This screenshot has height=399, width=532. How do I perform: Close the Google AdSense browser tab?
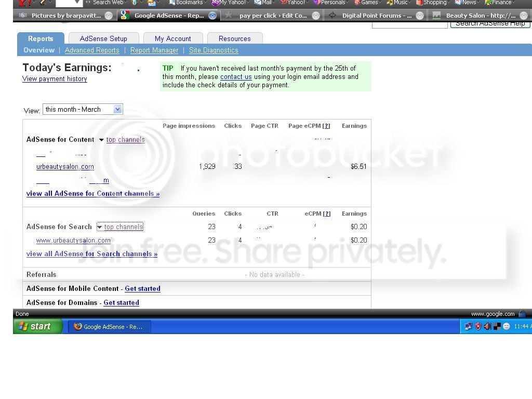tap(212, 16)
